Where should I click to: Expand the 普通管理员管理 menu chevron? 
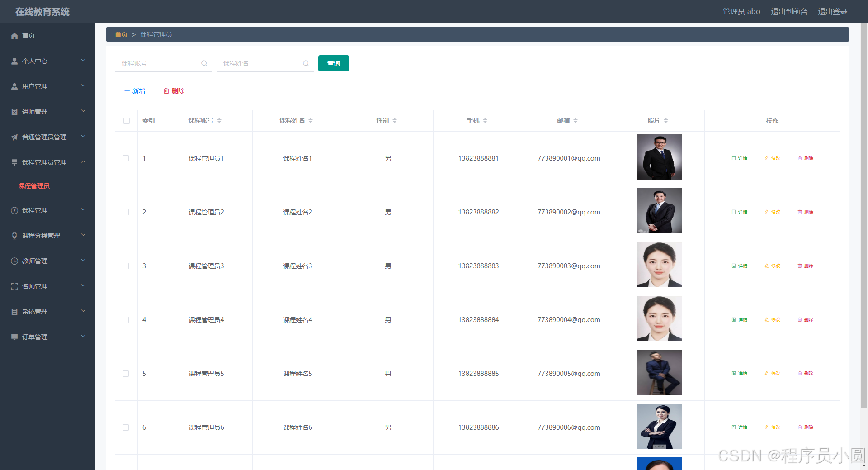(83, 136)
